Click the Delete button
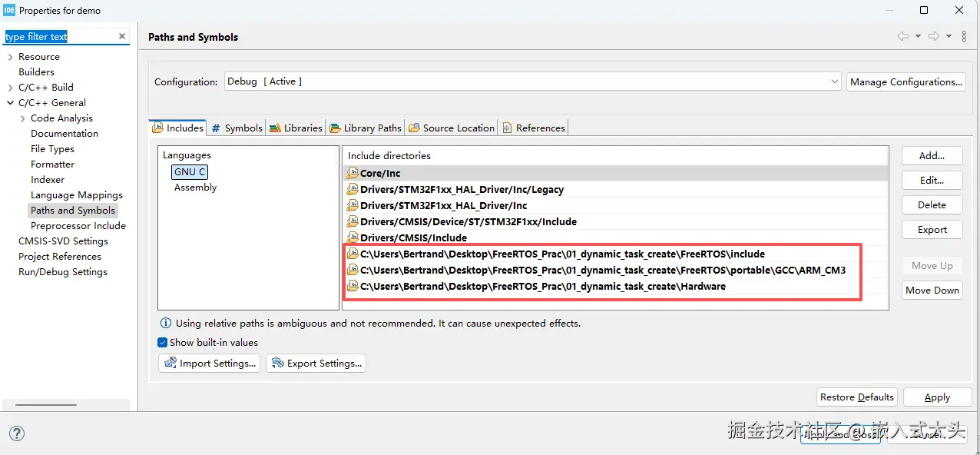 [932, 204]
